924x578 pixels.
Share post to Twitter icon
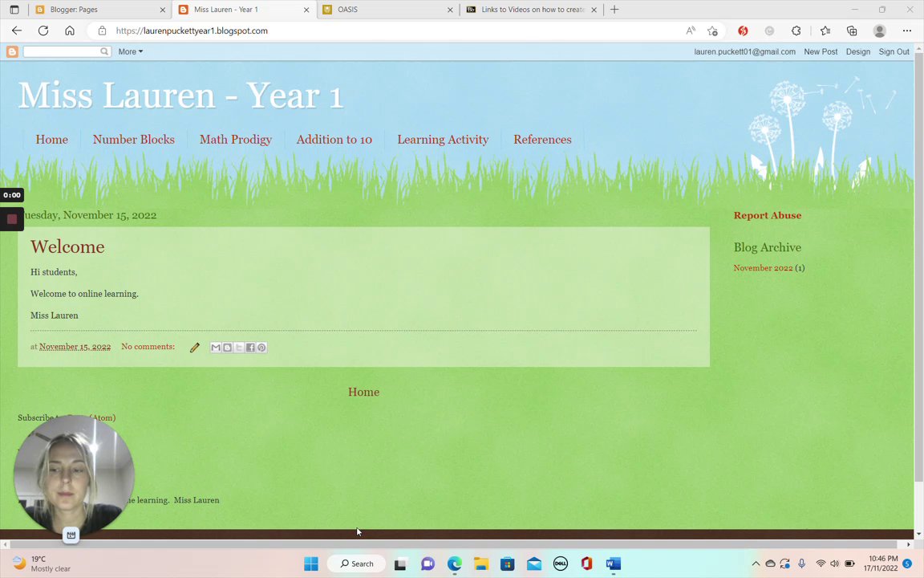tap(239, 348)
